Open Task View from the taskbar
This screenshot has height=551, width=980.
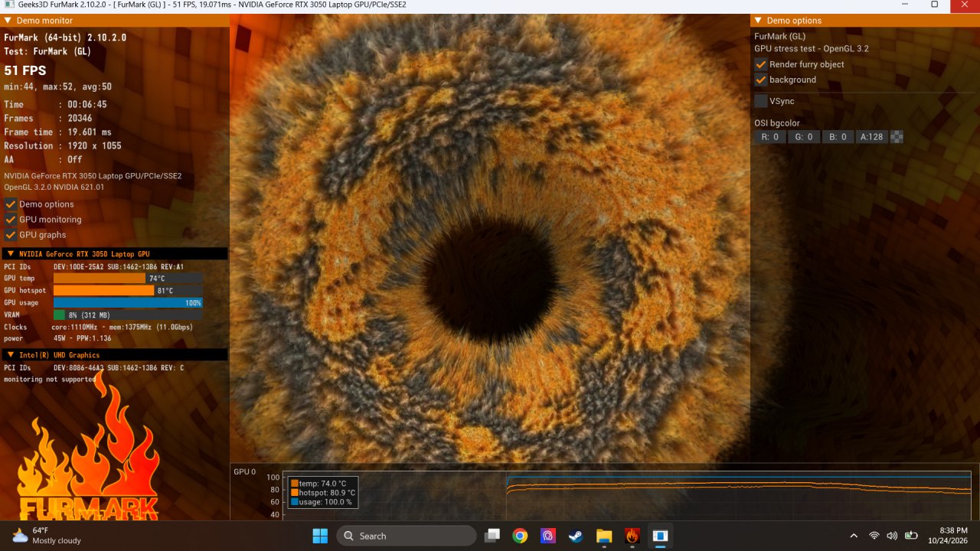(x=492, y=536)
